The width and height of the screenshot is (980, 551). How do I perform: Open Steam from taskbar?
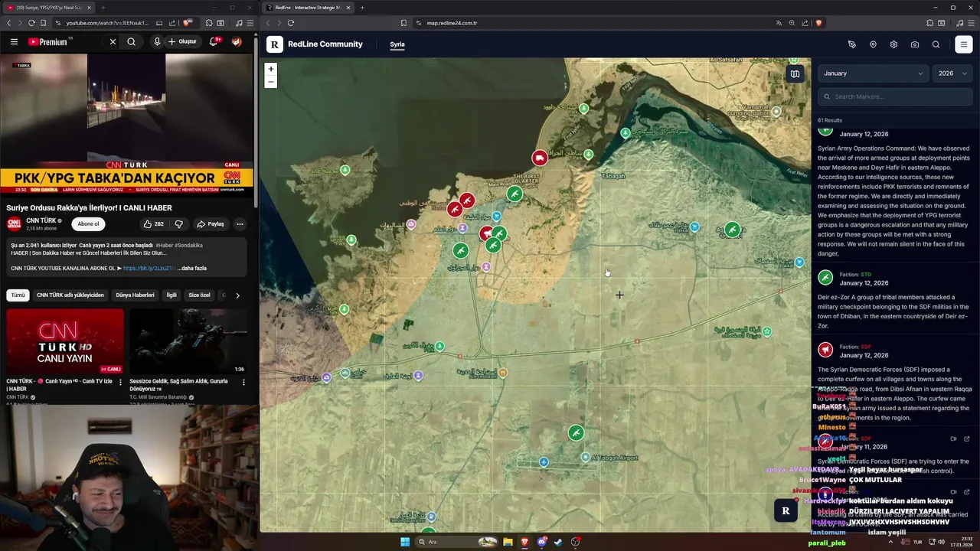(x=558, y=542)
